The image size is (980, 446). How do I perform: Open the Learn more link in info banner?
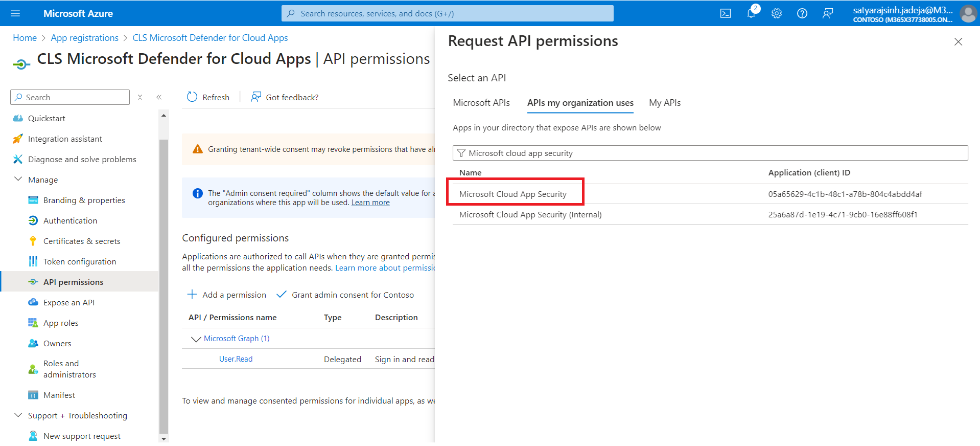pos(370,203)
